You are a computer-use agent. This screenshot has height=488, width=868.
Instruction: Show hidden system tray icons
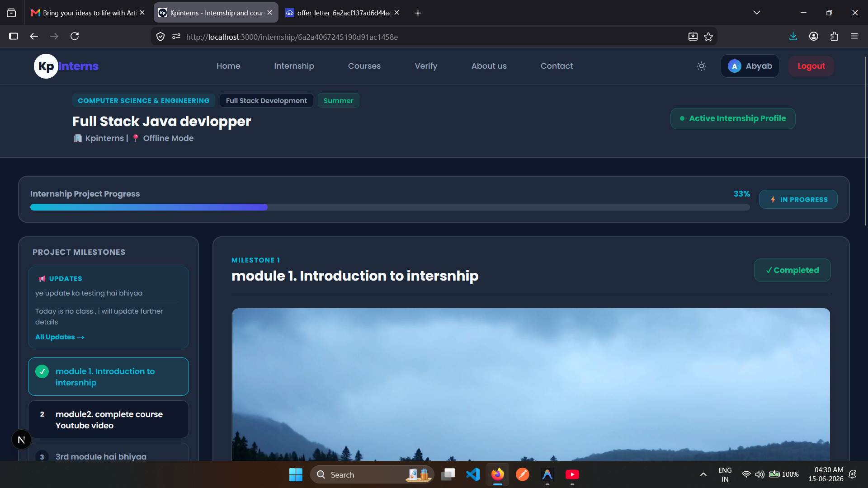703,474
